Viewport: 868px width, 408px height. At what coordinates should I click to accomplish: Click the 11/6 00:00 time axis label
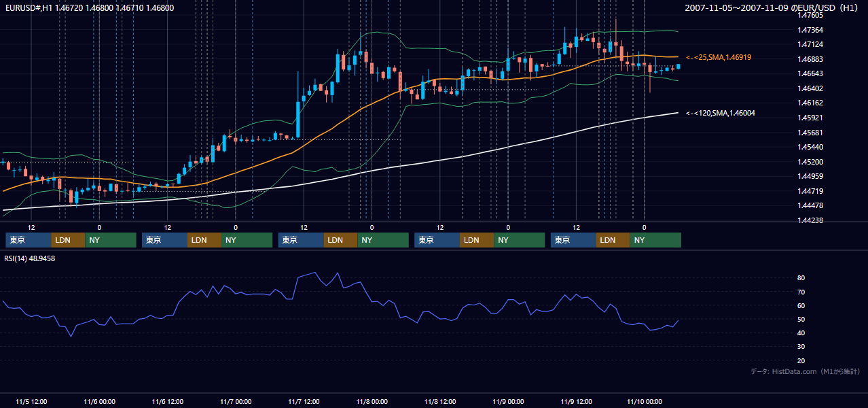[99, 401]
